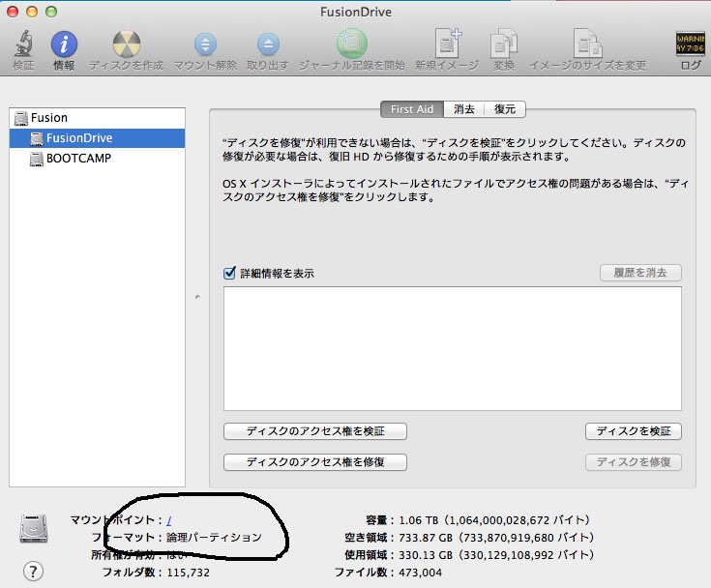
Task: Click the ディスクのアクセス権を修復 button
Action: [x=315, y=462]
